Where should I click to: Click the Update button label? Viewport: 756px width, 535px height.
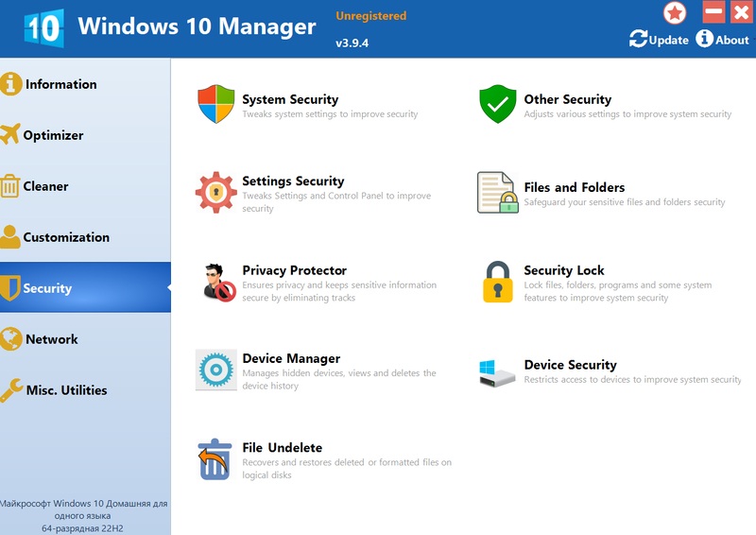[669, 40]
